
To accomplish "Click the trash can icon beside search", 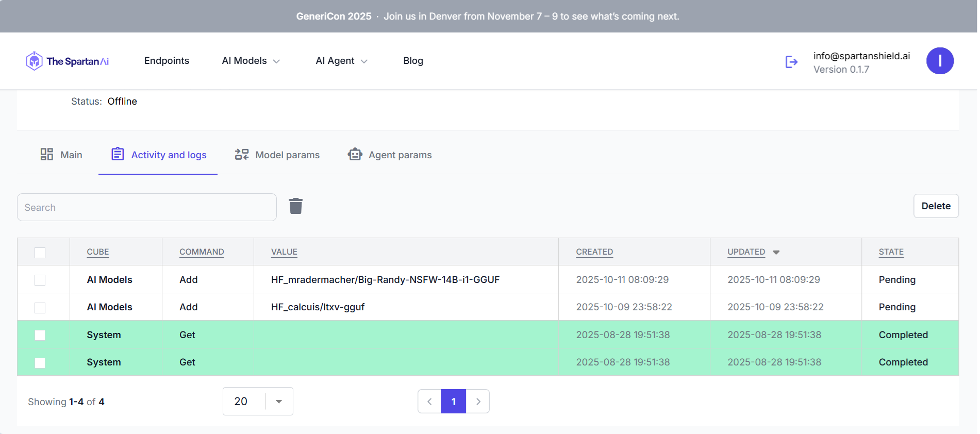I will [x=295, y=206].
